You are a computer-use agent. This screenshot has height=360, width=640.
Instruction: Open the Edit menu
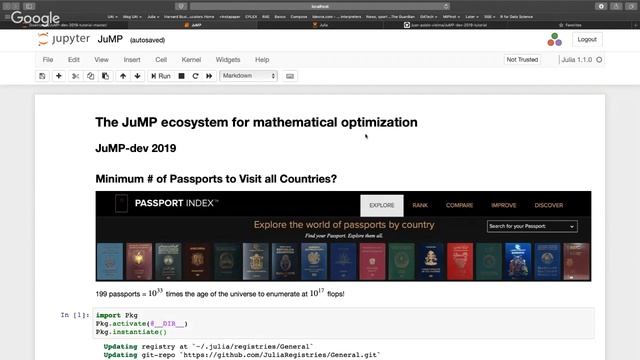74,60
